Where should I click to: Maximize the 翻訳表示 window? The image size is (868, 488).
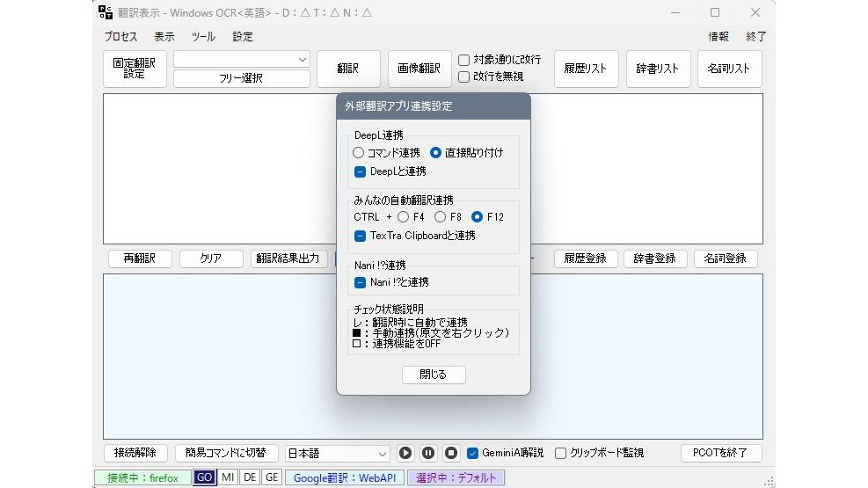point(715,12)
